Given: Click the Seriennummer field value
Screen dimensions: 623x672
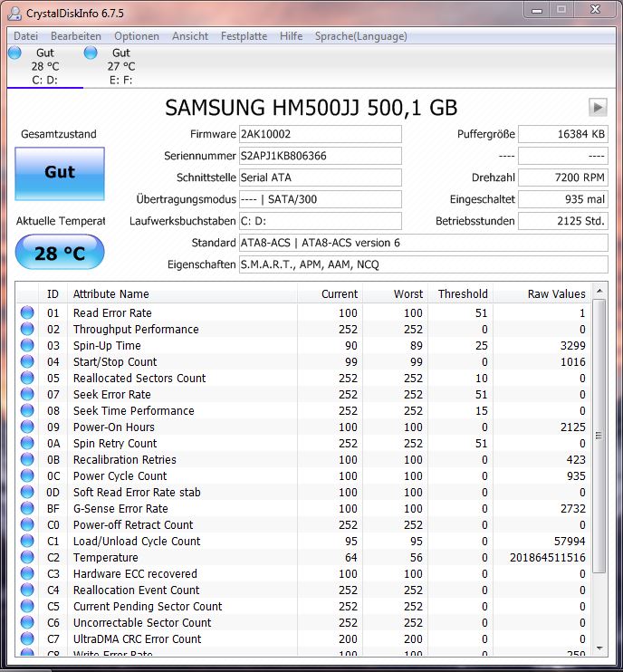Looking at the screenshot, I should (x=320, y=156).
